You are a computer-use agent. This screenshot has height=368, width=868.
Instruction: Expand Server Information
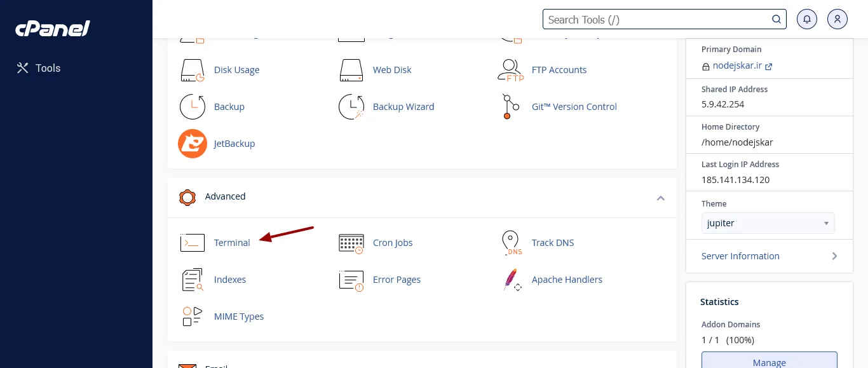(769, 256)
